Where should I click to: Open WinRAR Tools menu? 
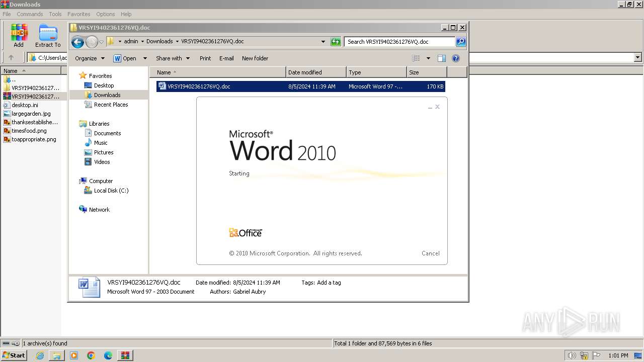55,14
